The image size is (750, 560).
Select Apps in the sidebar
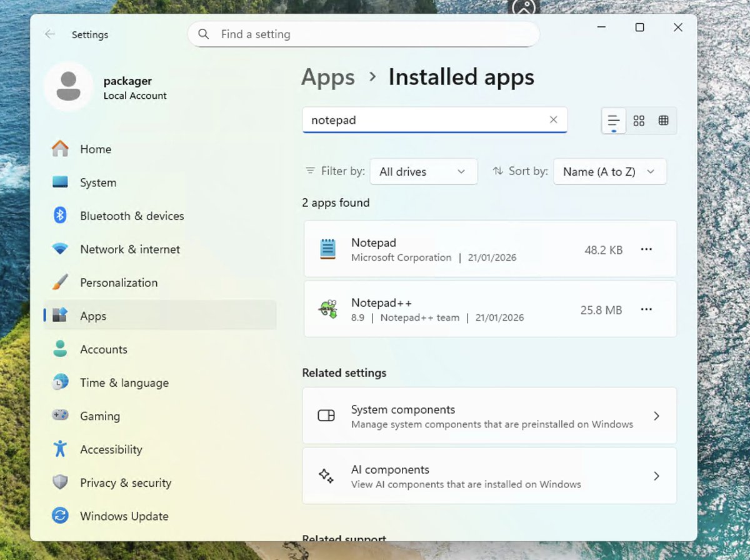(160, 316)
